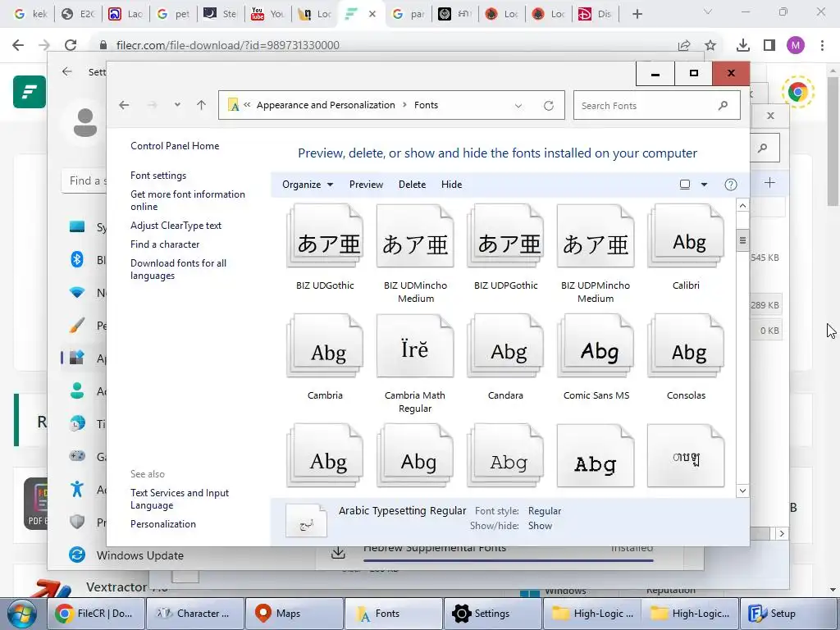Open Find a character link
Image resolution: width=840 pixels, height=630 pixels.
point(164,244)
